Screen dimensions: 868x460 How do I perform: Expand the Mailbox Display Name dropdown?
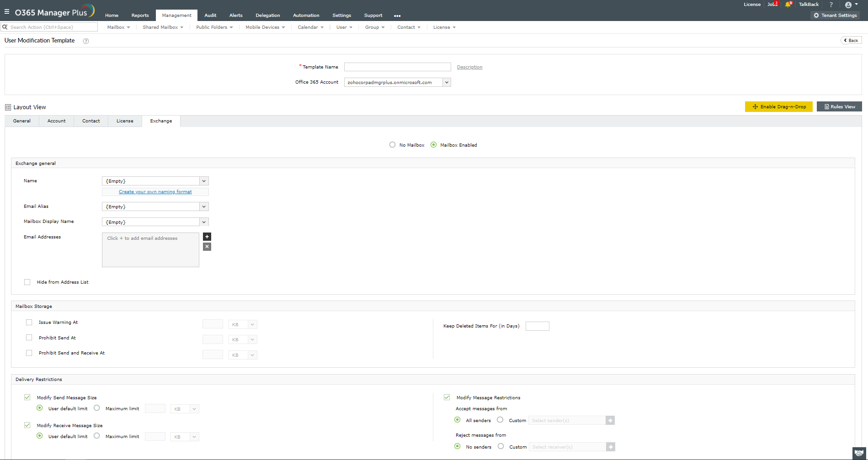(x=204, y=222)
